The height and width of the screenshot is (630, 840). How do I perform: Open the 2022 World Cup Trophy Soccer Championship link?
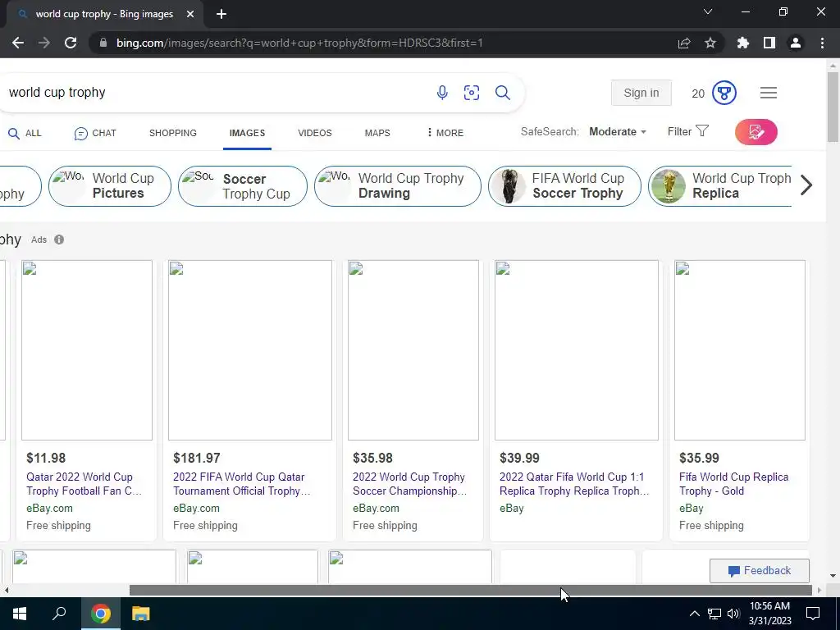(410, 484)
